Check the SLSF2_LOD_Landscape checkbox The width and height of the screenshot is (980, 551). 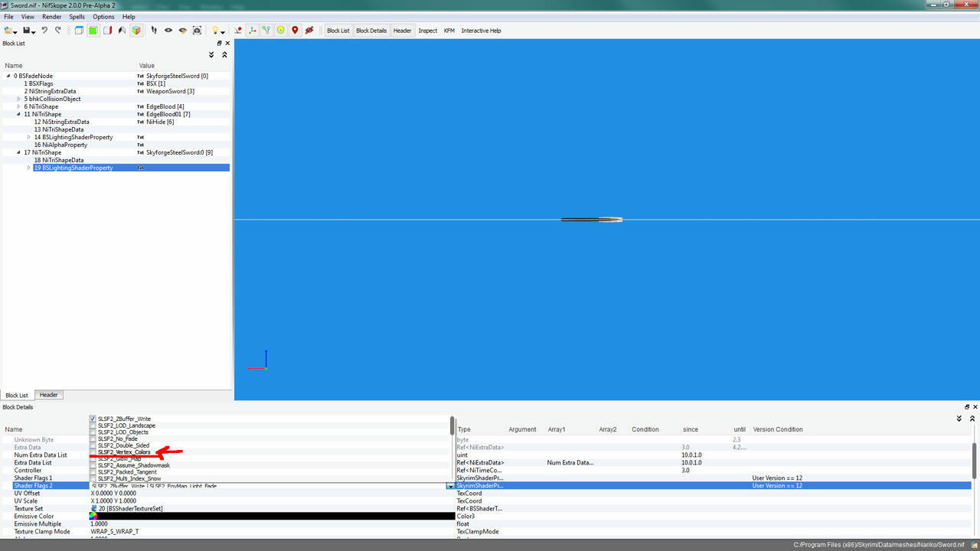point(93,425)
